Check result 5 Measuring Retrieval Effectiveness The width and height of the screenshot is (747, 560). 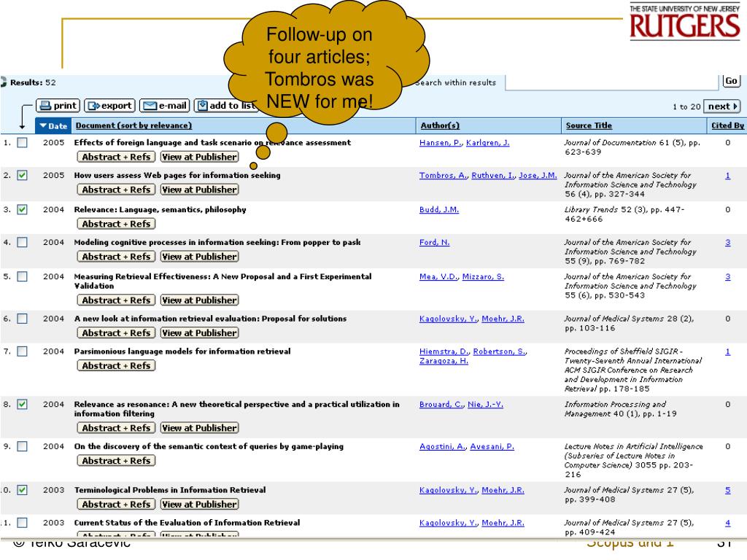tap(22, 276)
